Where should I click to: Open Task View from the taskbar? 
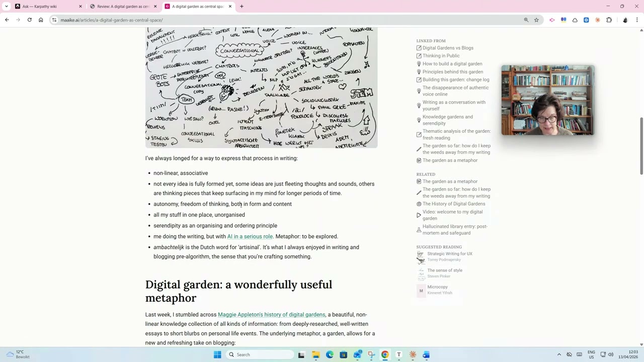point(301,354)
